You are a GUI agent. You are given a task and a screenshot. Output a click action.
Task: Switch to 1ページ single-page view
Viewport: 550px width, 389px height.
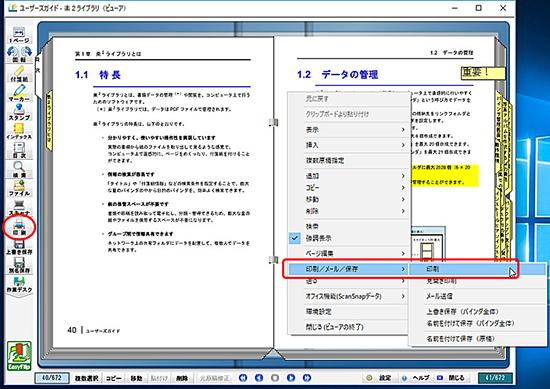(x=19, y=35)
